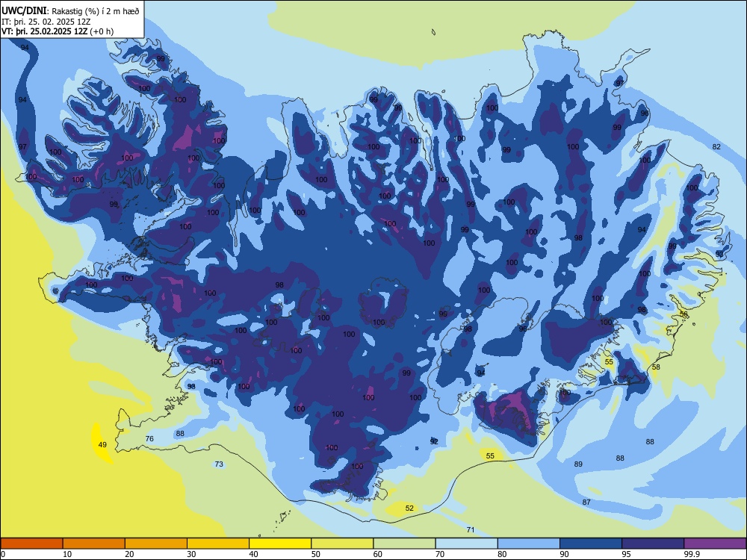This screenshot has height=560, width=747.
Task: Pick the purple above-99.9 legend swatch
Action: point(715,544)
